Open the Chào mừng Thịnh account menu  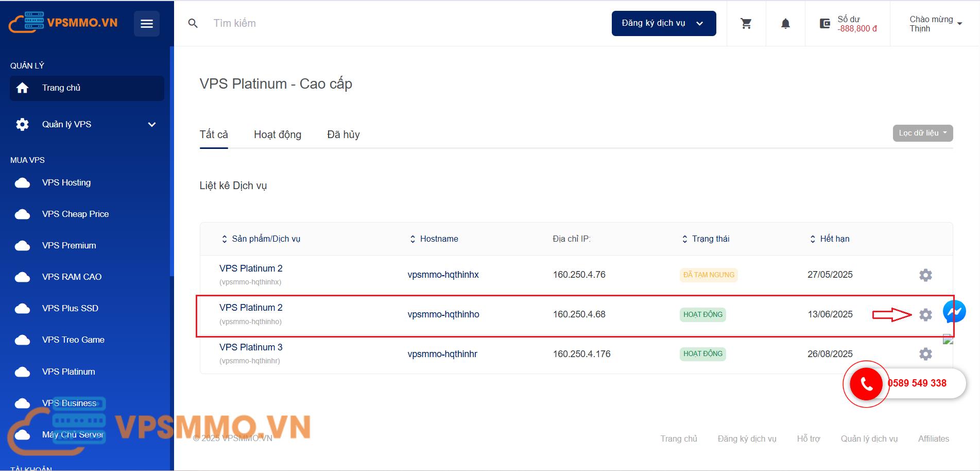pyautogui.click(x=936, y=24)
